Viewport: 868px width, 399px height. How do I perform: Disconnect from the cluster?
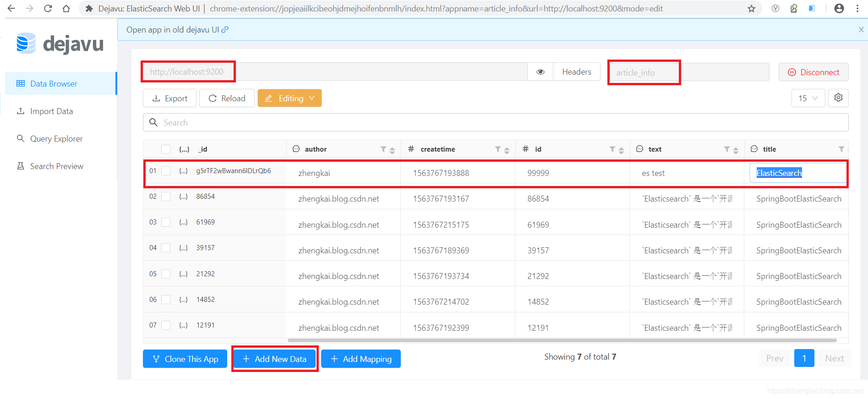click(813, 72)
